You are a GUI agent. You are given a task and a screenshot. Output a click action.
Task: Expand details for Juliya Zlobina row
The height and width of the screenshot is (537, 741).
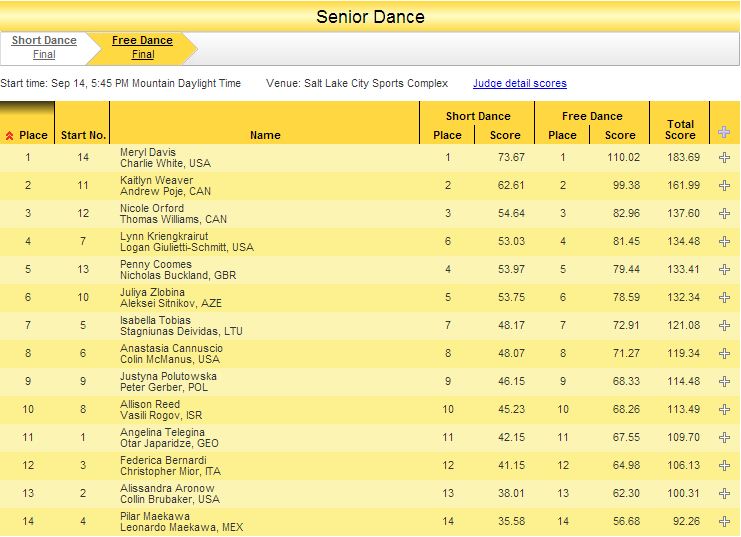point(724,297)
